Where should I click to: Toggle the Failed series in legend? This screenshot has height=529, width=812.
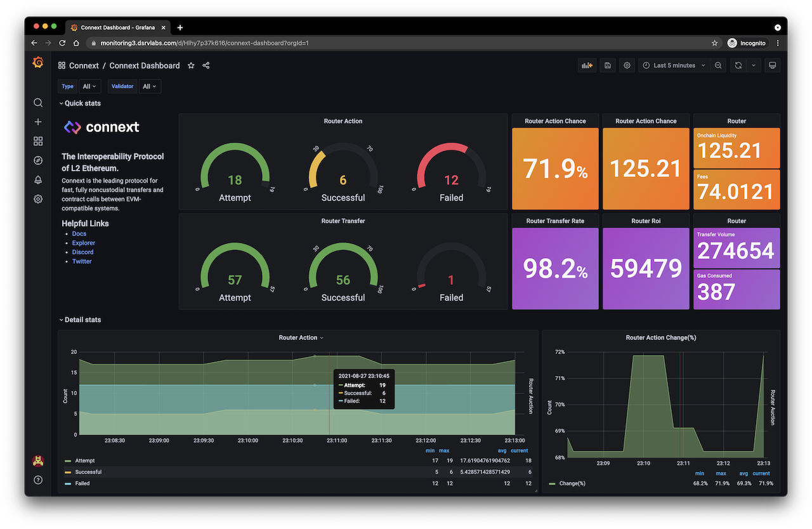point(82,483)
